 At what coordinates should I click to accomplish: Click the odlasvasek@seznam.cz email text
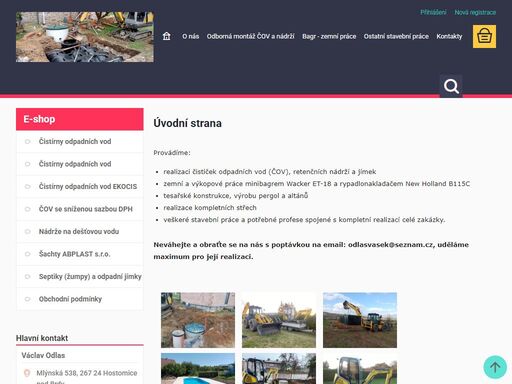coord(391,245)
